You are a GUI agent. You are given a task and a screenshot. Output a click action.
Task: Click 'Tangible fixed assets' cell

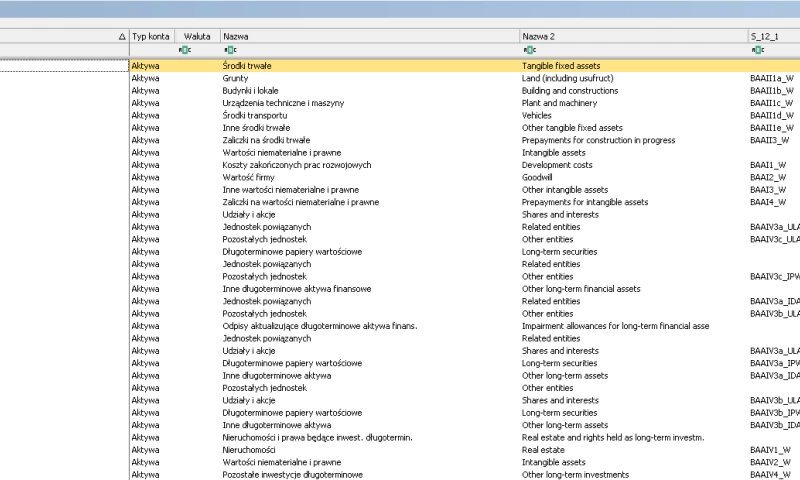tap(561, 66)
